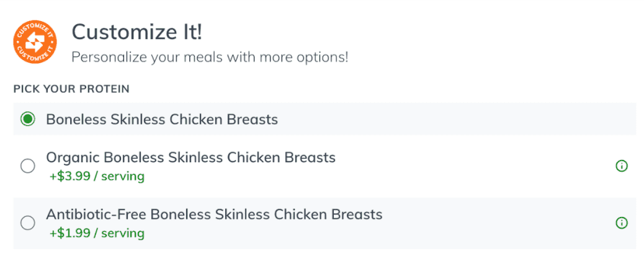
Task: Click white arrows symbol inside orange badge
Action: (35, 43)
